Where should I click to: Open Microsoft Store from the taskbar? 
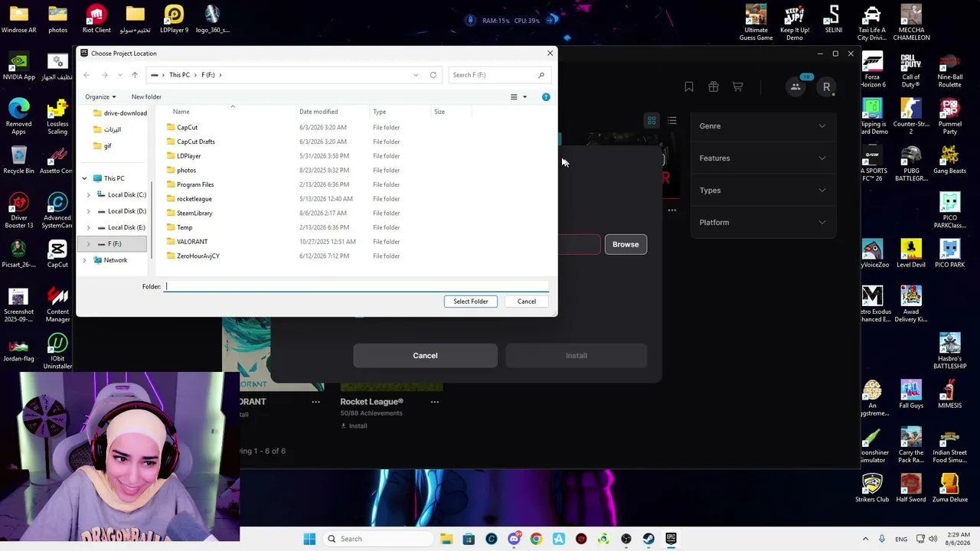point(469,540)
